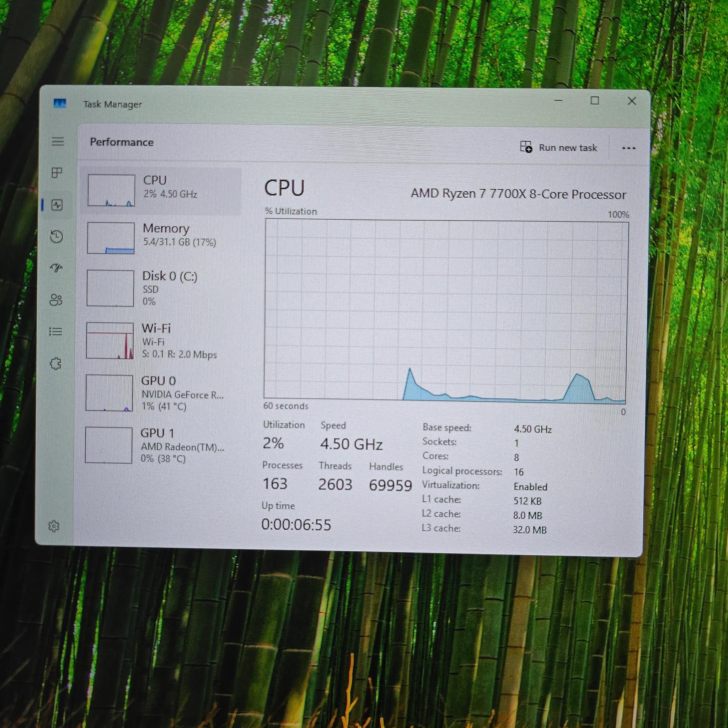Open the App history page icon

57,237
